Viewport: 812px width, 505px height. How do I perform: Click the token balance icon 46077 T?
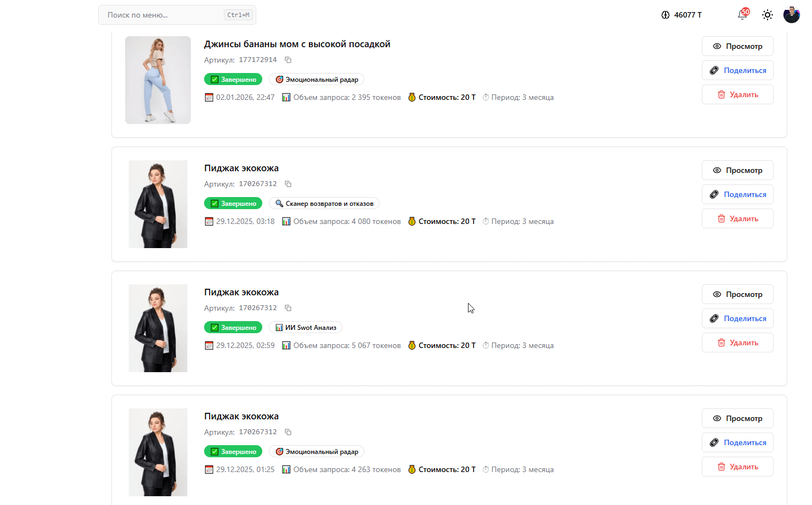[x=666, y=15]
